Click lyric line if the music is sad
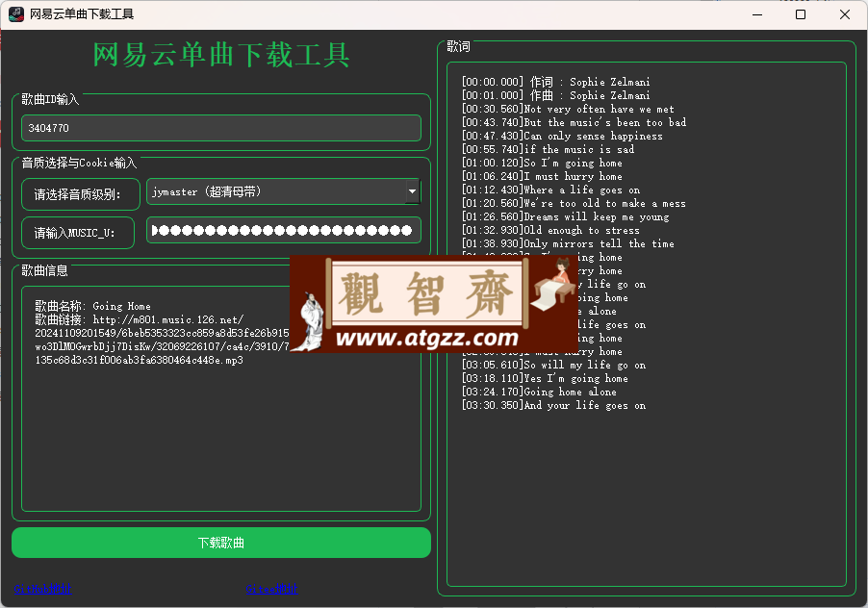The image size is (868, 608). click(549, 149)
